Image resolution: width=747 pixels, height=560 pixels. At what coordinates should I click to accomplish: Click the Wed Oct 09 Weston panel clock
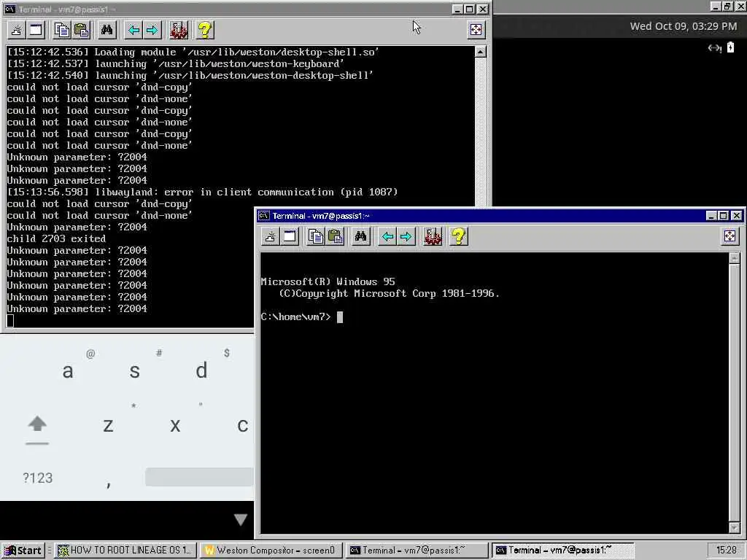pyautogui.click(x=683, y=26)
